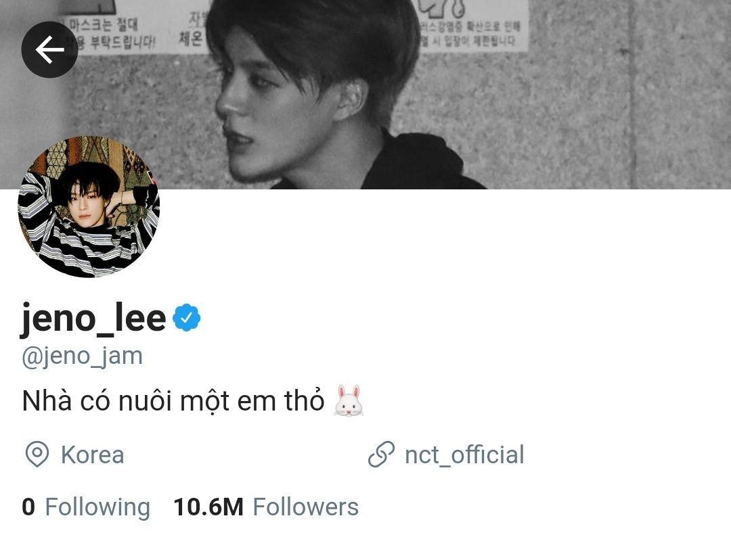This screenshot has height=560, width=731.
Task: Tap the rabbit emoji in bio
Action: (x=349, y=400)
